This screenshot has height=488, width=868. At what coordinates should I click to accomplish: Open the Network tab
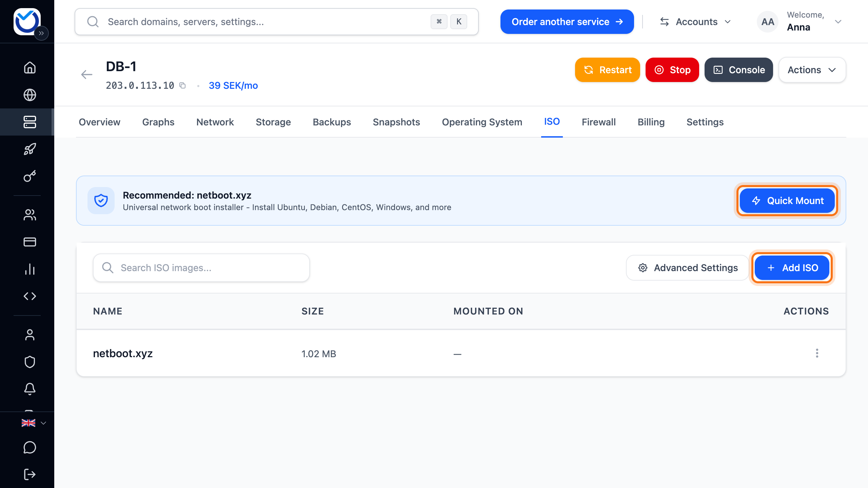215,122
